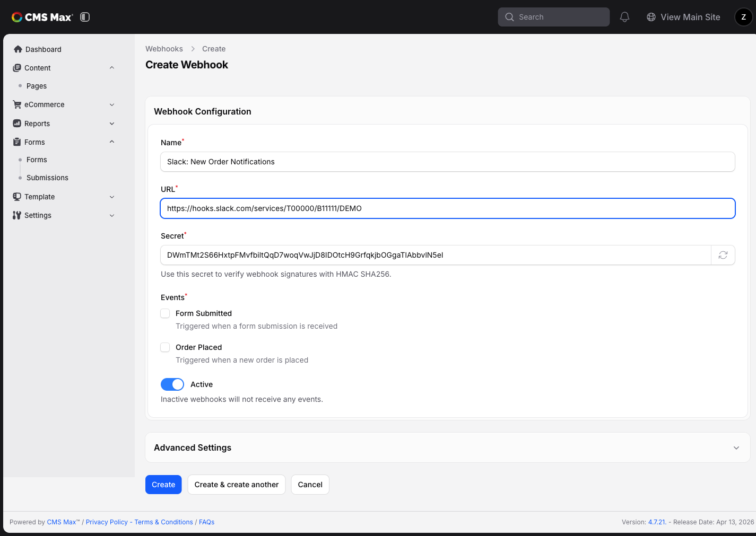The image size is (756, 536).
Task: Collapse the sidebar using panel toggle icon
Action: click(85, 17)
